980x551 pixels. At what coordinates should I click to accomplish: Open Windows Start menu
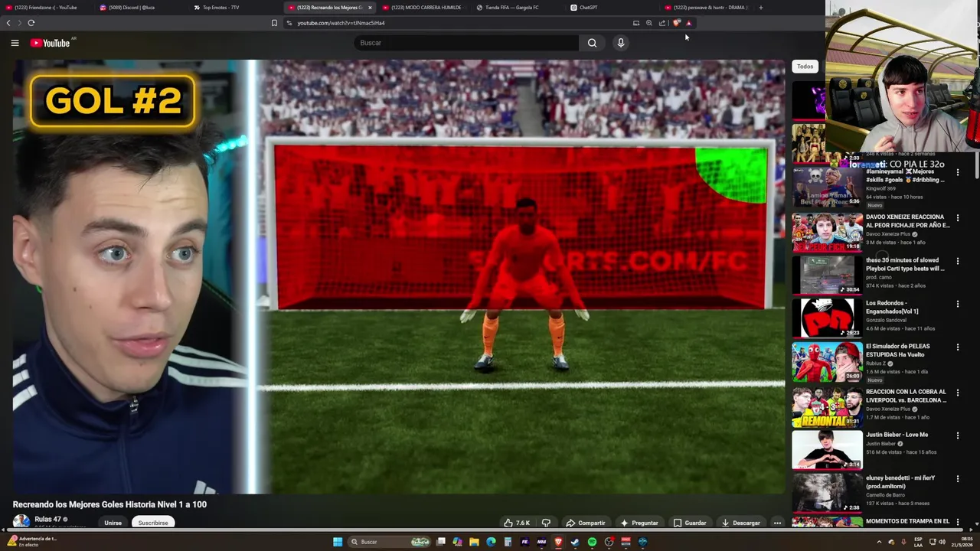pos(338,542)
